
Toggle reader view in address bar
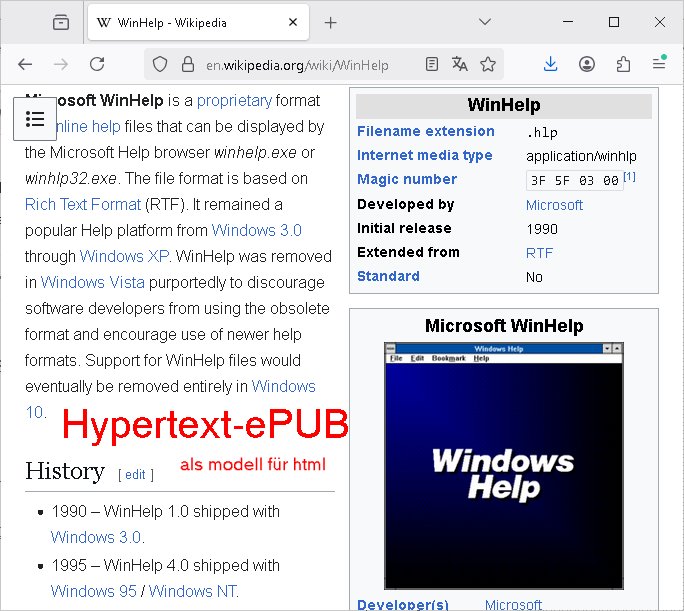(431, 64)
